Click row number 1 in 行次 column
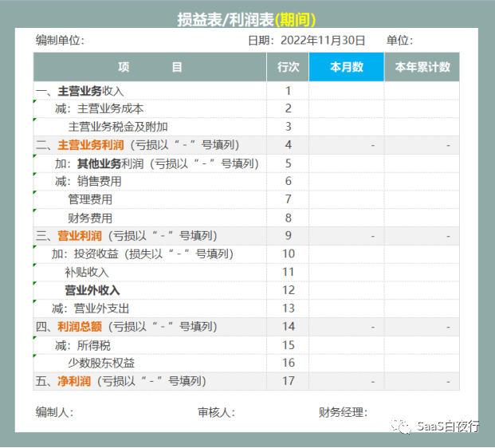The width and height of the screenshot is (495, 448). (x=288, y=91)
